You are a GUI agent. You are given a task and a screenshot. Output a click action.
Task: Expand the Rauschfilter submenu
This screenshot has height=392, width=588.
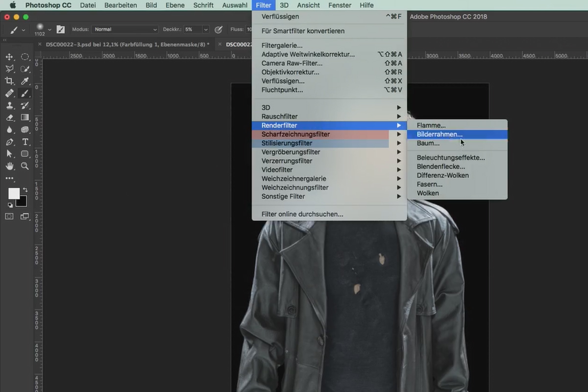329,117
